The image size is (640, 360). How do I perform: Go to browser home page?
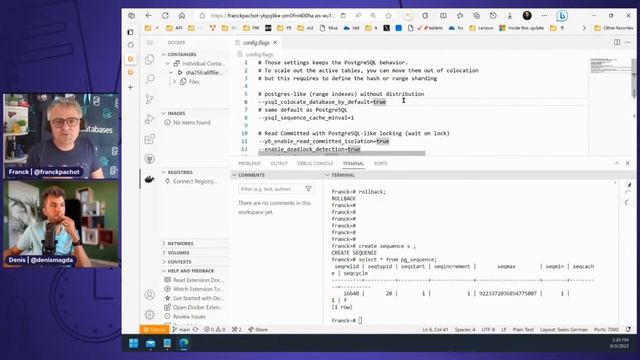tap(182, 16)
